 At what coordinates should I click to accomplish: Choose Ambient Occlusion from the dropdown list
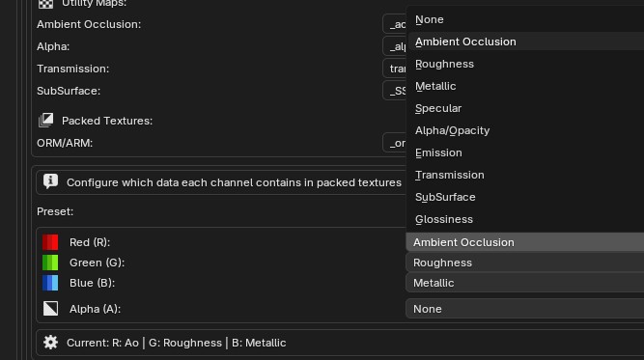tap(525, 42)
